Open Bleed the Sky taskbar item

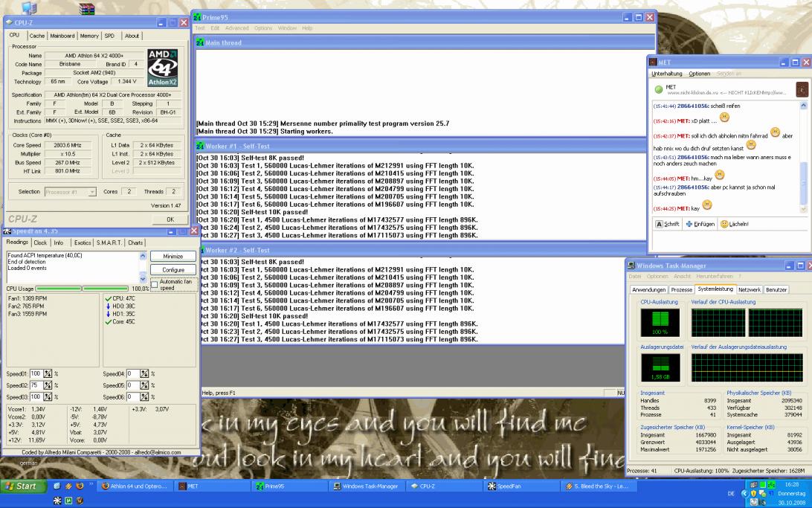[598, 486]
